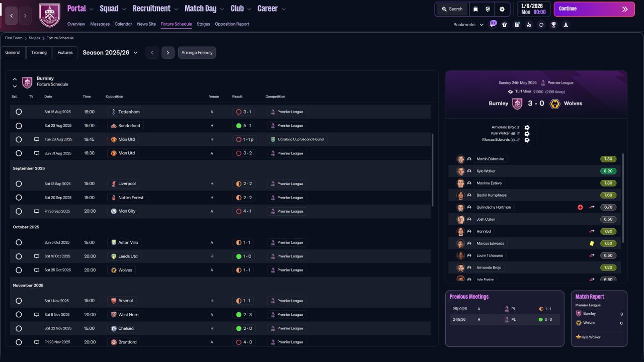The width and height of the screenshot is (644, 362).
Task: Click the goal ball icon beside Armando Broja 8'
Action: tap(527, 128)
